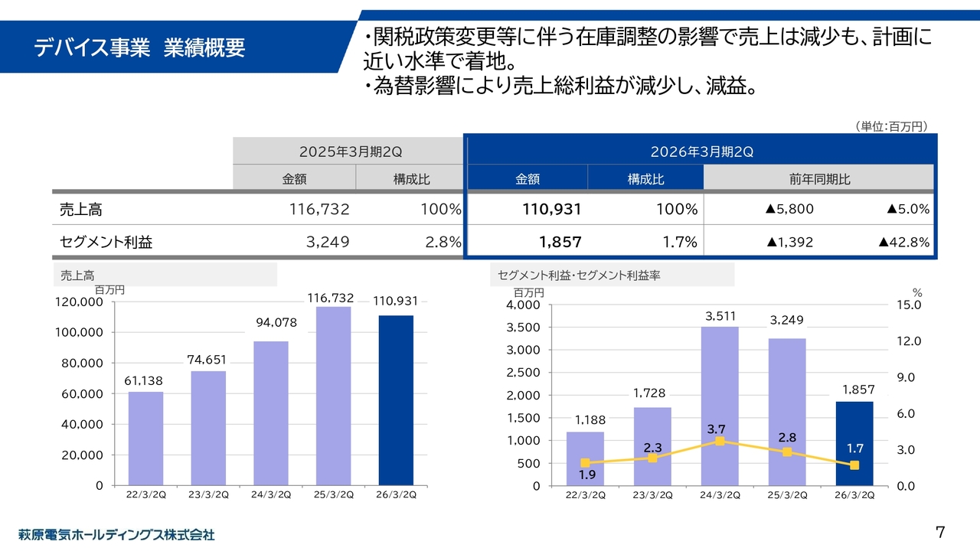
Task: Select the 25/3/2Q sales bar labeled 116,732
Action: 333,396
